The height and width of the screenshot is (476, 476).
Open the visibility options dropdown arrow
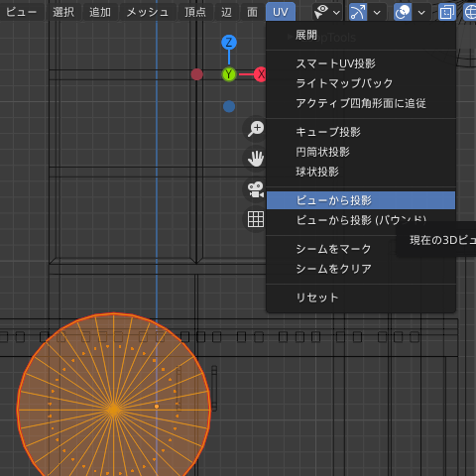click(x=336, y=13)
